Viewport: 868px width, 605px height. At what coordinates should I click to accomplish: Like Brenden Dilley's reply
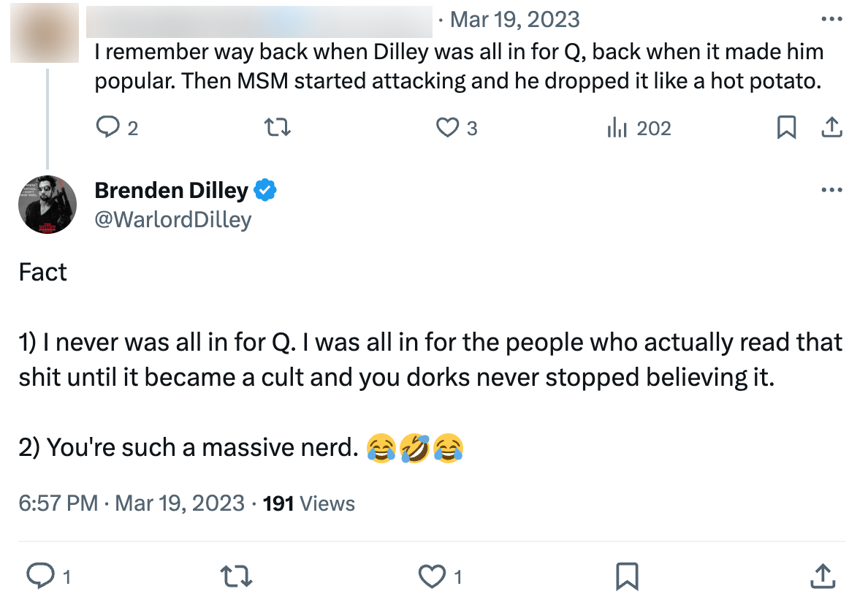coord(433,577)
